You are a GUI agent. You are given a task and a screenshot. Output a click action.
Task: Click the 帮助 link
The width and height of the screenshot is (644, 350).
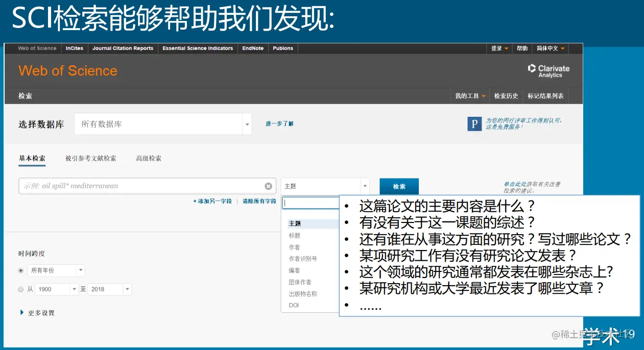pyautogui.click(x=522, y=48)
